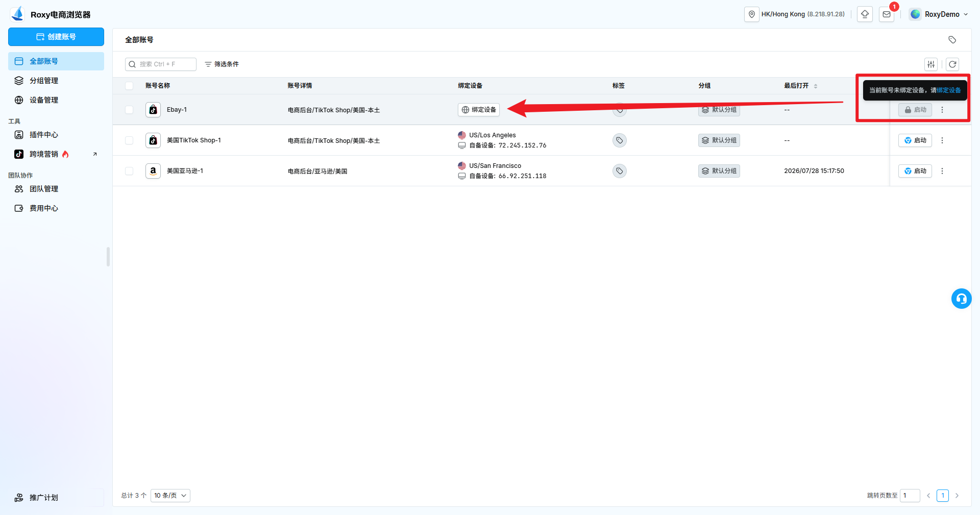
Task: Open more options for Ebay-1 row
Action: [942, 110]
